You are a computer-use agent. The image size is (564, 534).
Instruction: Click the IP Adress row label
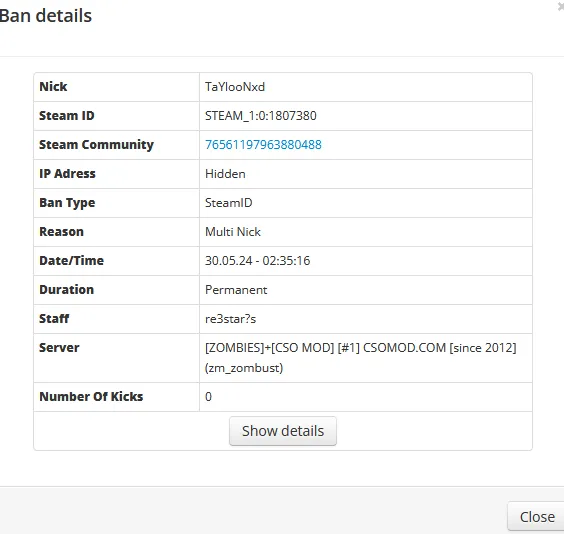click(x=67, y=174)
